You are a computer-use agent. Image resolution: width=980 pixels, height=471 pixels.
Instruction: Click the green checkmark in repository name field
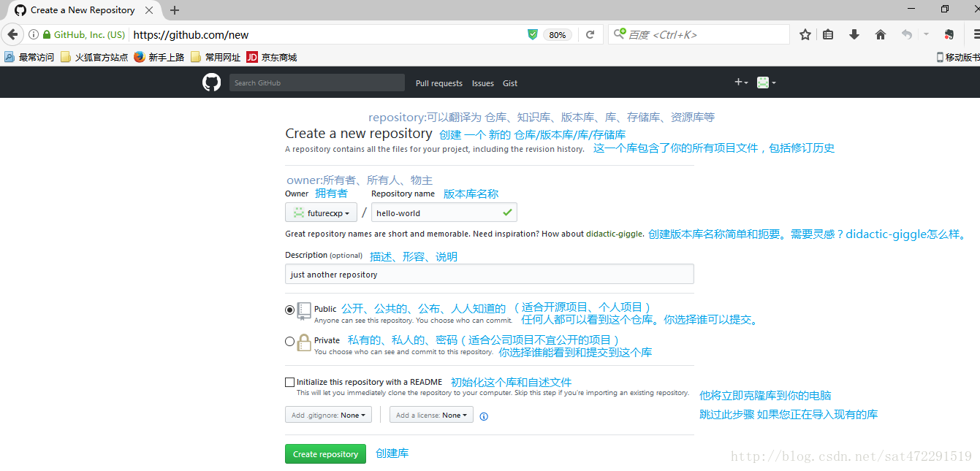(507, 212)
